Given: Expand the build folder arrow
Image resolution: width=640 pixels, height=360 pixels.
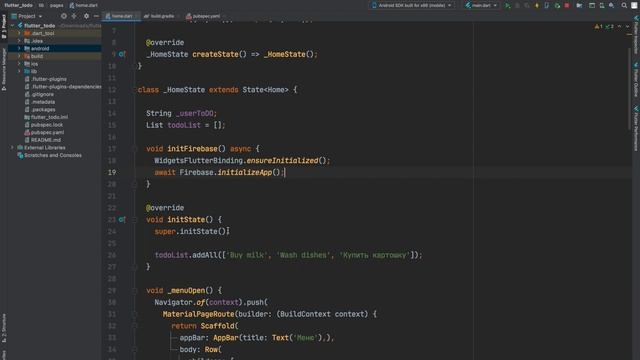Looking at the screenshot, I should pyautogui.click(x=19, y=56).
